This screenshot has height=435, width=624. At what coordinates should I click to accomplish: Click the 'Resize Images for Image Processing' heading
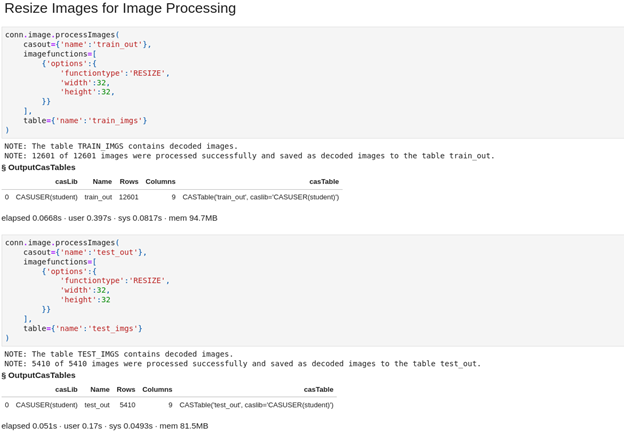[120, 8]
